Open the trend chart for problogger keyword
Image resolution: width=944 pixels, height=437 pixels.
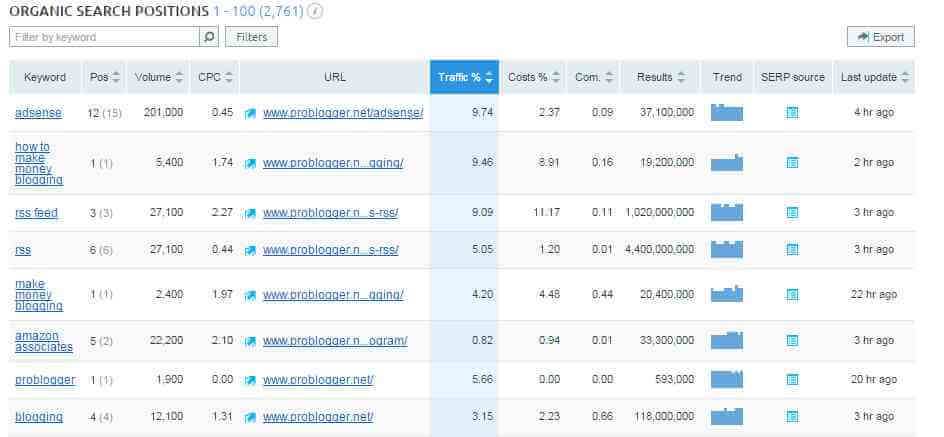pos(727,379)
